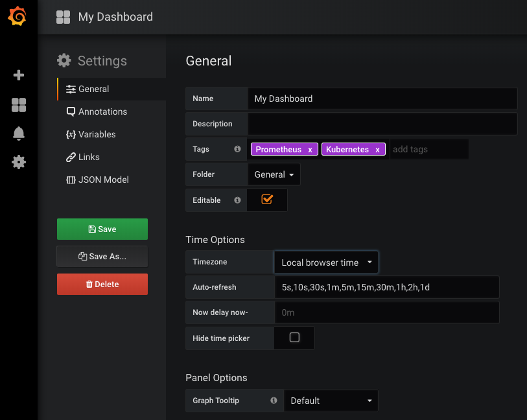Open the Timezone dropdown

(326, 262)
